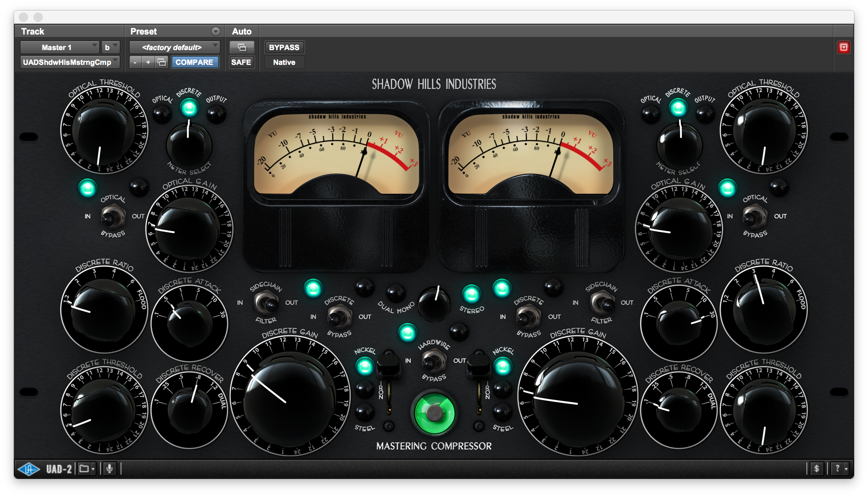Flip the right Discrete Bypass switch
The image size is (868, 496).
point(528,317)
